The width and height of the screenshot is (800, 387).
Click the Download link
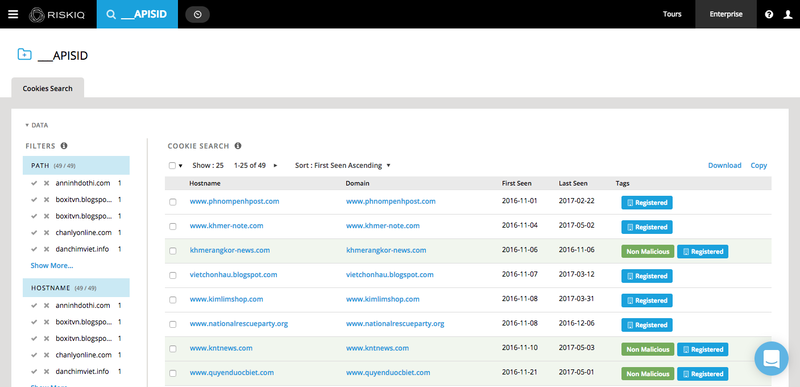click(x=724, y=165)
